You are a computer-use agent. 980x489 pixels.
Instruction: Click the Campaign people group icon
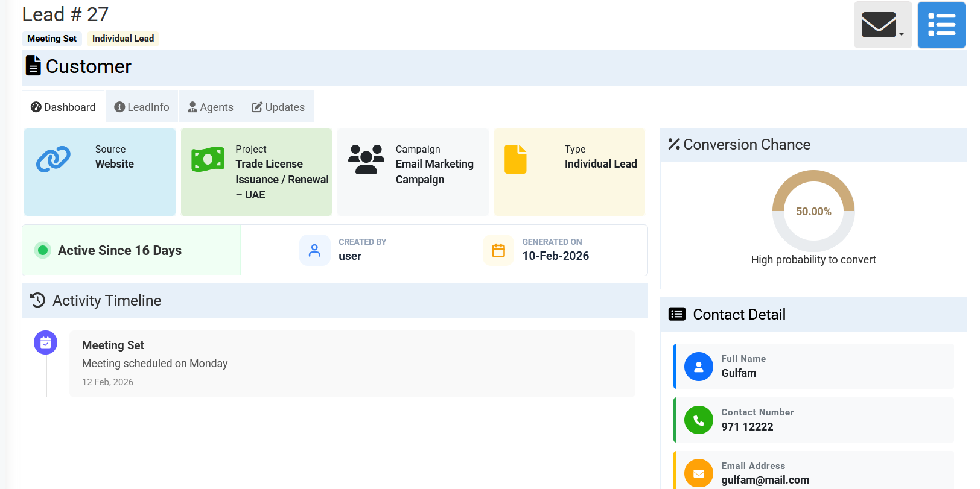point(366,159)
